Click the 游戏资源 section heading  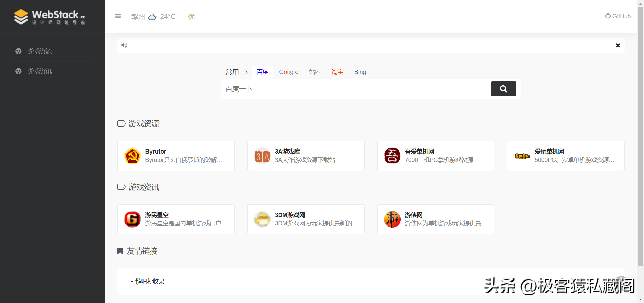point(144,124)
